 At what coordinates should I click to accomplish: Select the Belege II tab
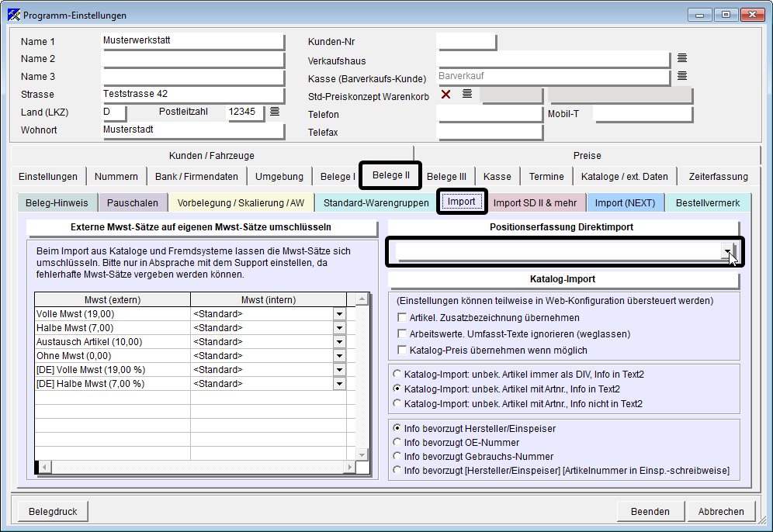[x=390, y=175]
